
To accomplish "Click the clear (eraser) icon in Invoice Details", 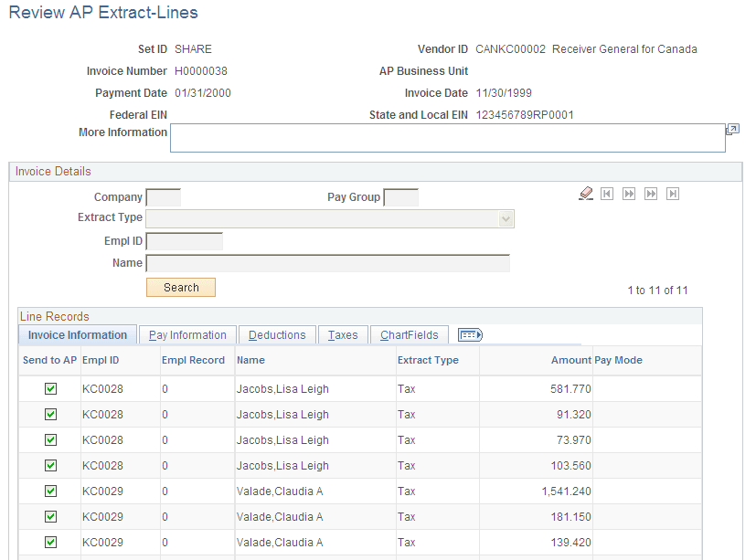I will click(x=586, y=194).
